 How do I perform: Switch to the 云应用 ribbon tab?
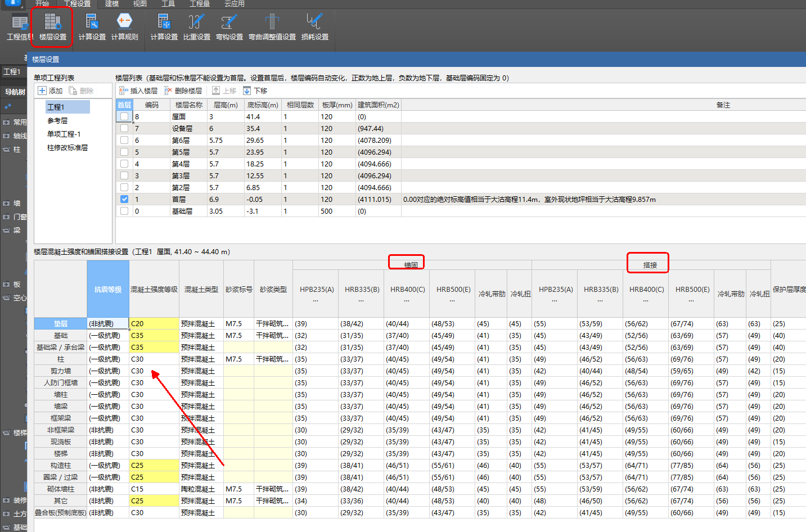[x=235, y=3]
